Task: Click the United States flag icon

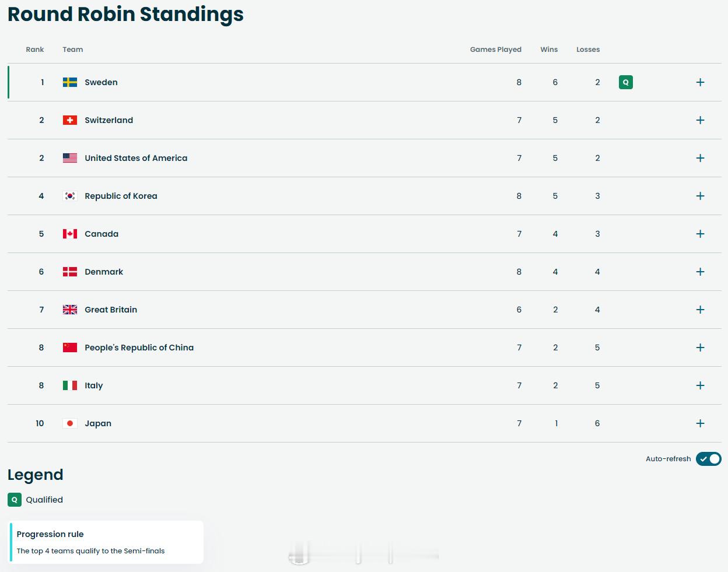Action: pyautogui.click(x=70, y=158)
